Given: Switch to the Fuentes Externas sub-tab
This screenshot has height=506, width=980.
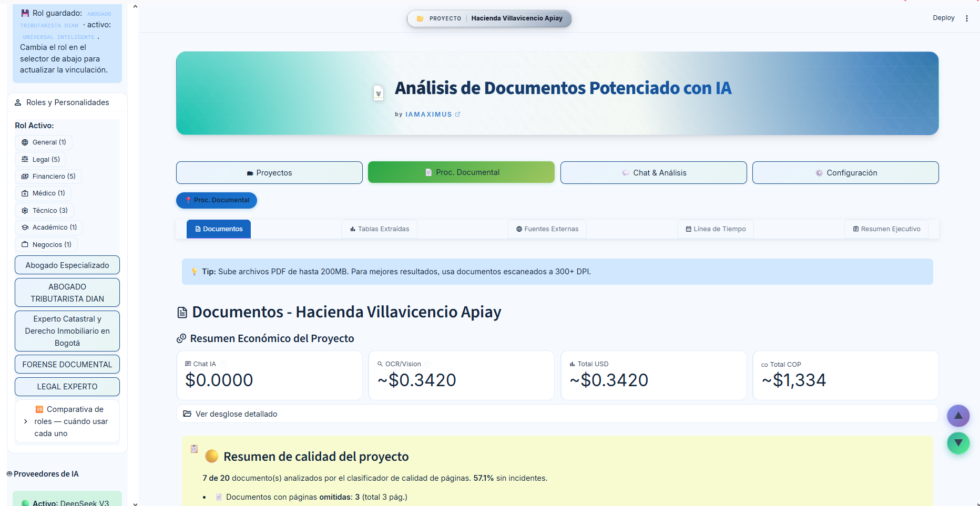Looking at the screenshot, I should click(547, 229).
